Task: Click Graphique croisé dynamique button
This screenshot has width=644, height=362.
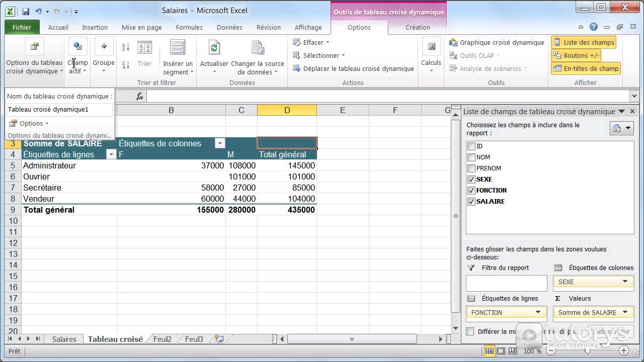Action: pos(497,42)
